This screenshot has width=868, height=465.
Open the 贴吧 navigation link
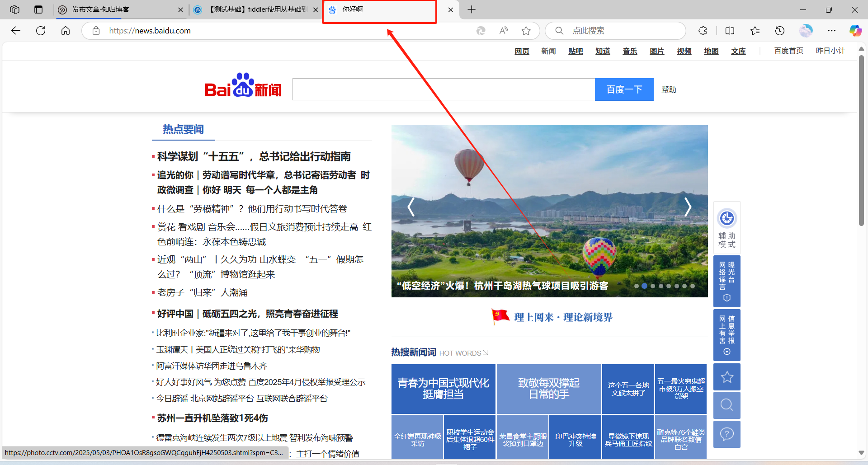point(576,51)
